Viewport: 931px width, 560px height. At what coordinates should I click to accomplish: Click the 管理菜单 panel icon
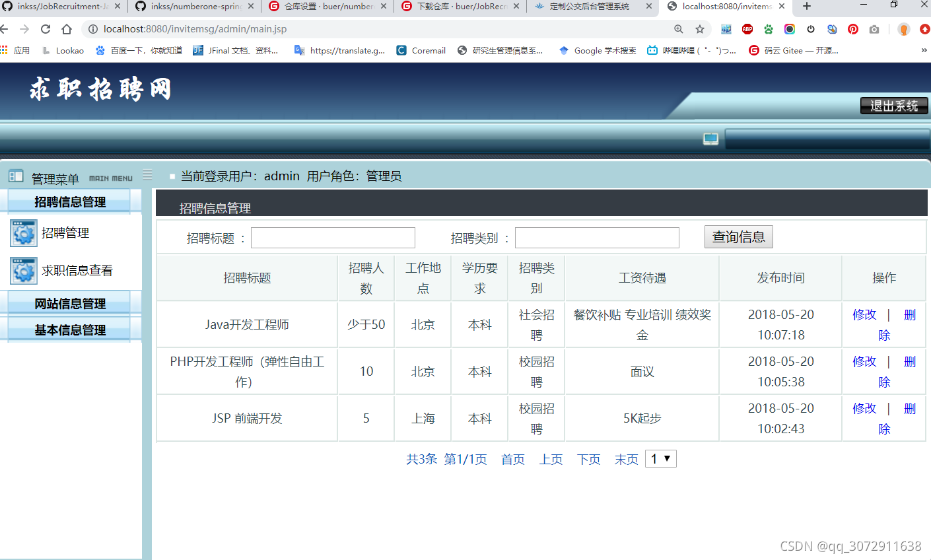[x=16, y=176]
